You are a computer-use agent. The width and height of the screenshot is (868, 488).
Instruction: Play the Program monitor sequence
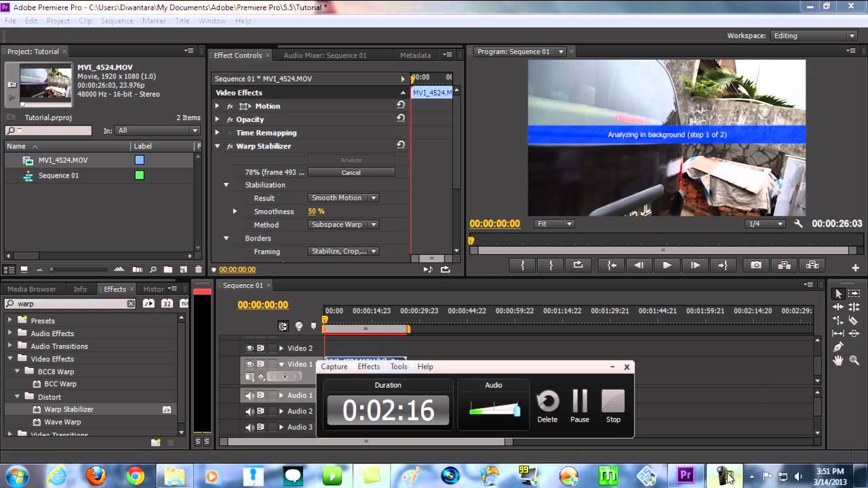667,266
